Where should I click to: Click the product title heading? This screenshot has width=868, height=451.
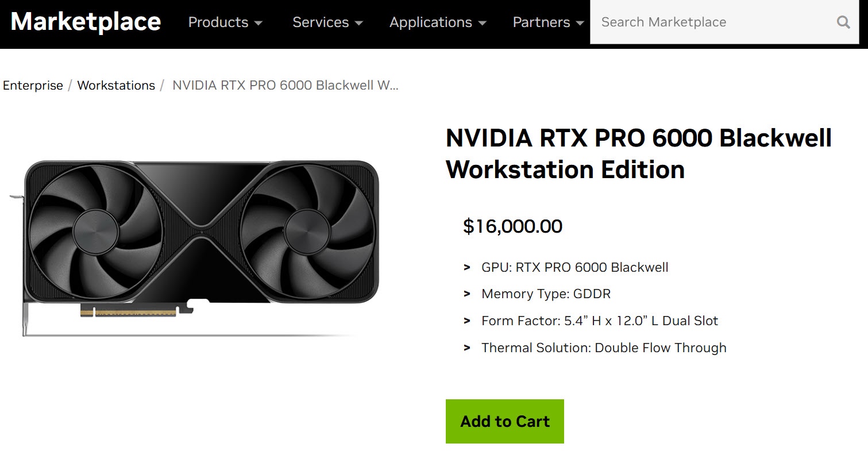(639, 154)
